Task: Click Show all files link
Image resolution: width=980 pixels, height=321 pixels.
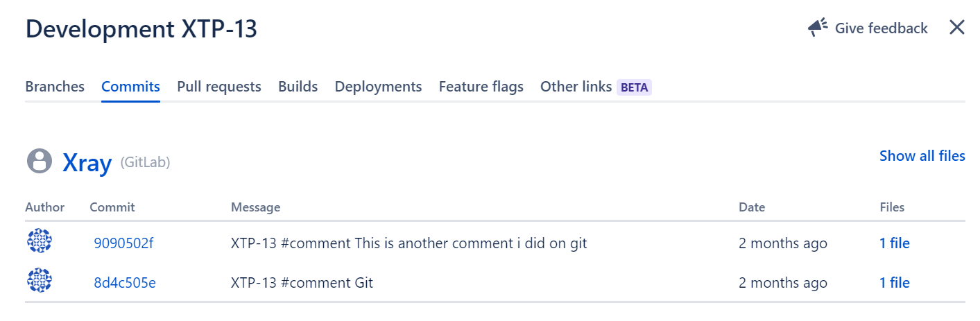Action: click(922, 156)
